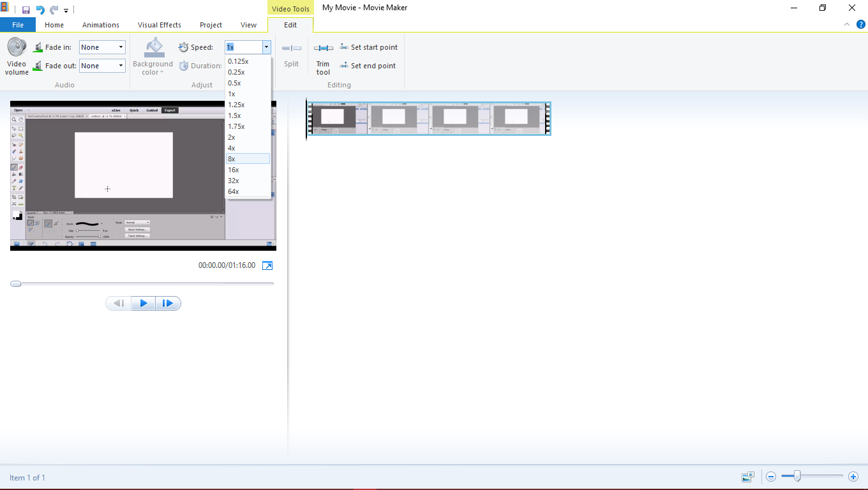Undo the last action via title bar arrow
This screenshot has width=868, height=490.
40,10
